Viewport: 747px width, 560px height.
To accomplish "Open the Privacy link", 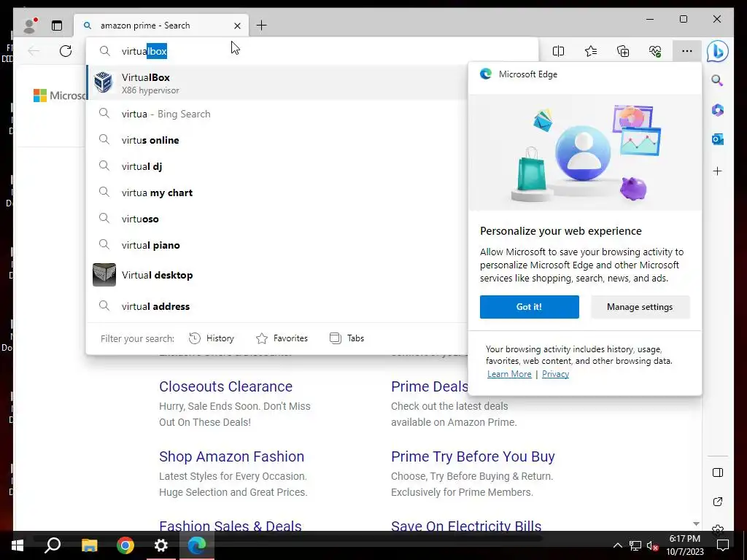I will [x=555, y=374].
